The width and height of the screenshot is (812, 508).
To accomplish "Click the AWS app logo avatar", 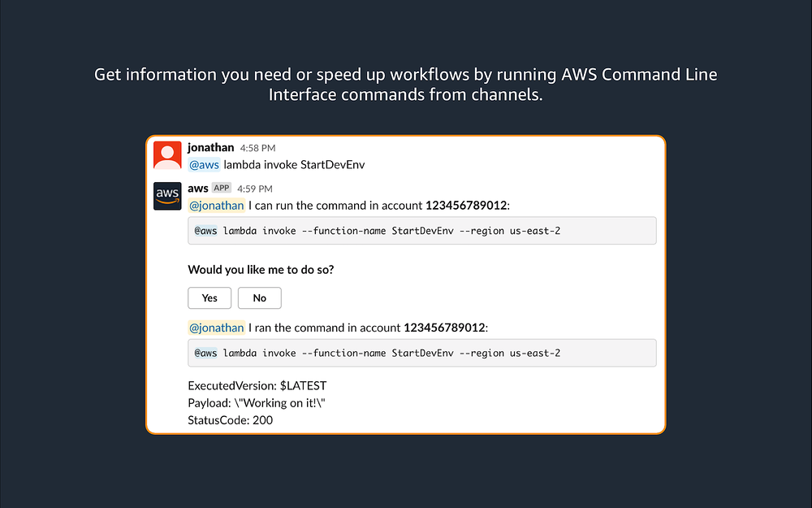I will [167, 197].
